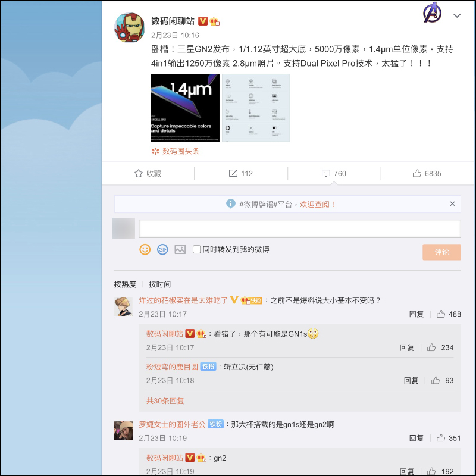Open the specs grid image thumbnail
The height and width of the screenshot is (476, 476).
point(256,108)
